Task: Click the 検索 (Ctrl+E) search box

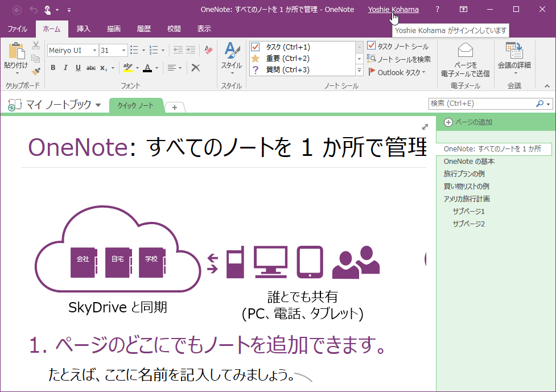Action: coord(481,104)
